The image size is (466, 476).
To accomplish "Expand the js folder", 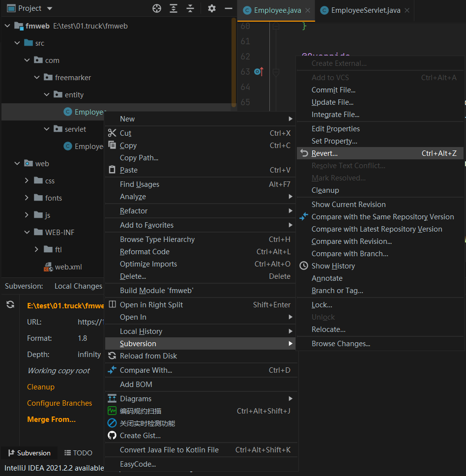I will click(27, 215).
